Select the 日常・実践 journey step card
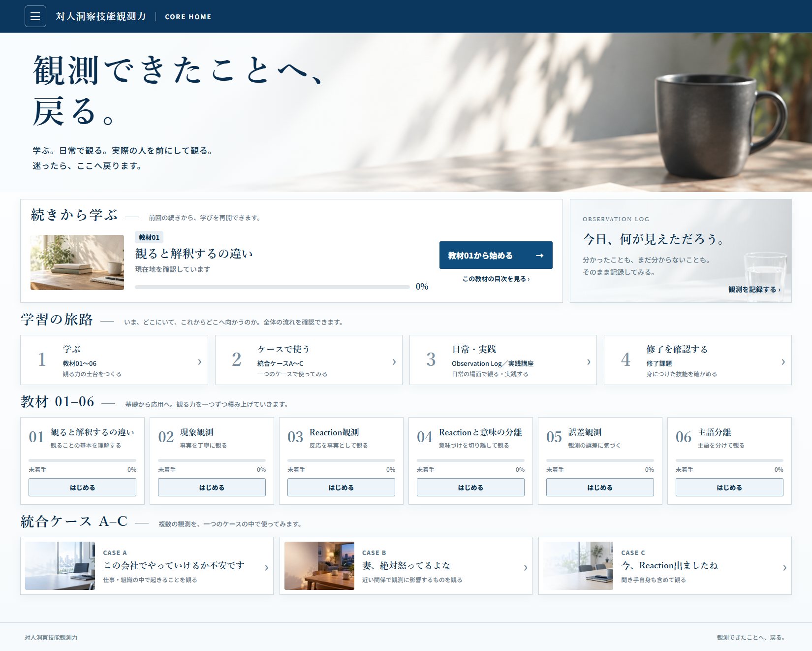This screenshot has width=812, height=651. tap(503, 360)
